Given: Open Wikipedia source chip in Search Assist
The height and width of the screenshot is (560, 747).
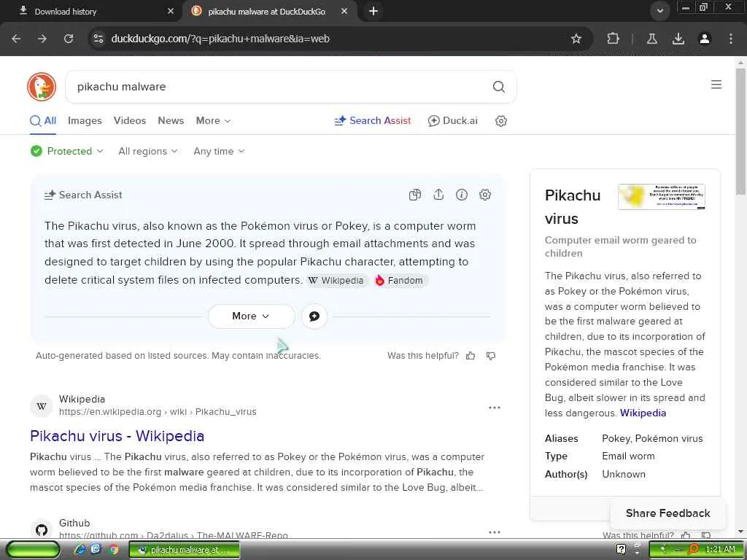Looking at the screenshot, I should pos(336,281).
